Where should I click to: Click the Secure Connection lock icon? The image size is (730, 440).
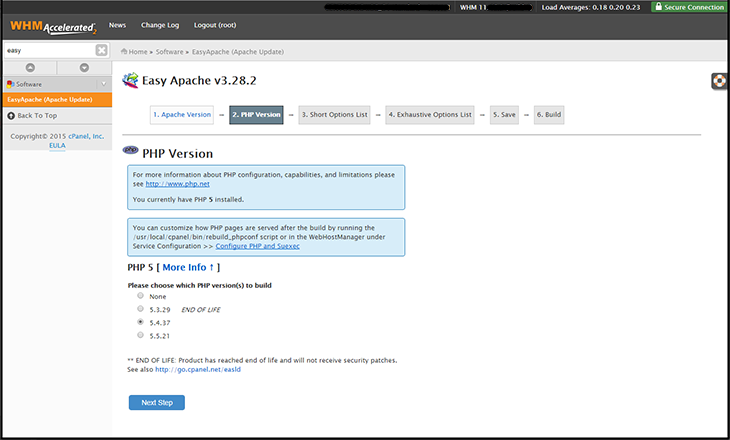click(x=658, y=7)
